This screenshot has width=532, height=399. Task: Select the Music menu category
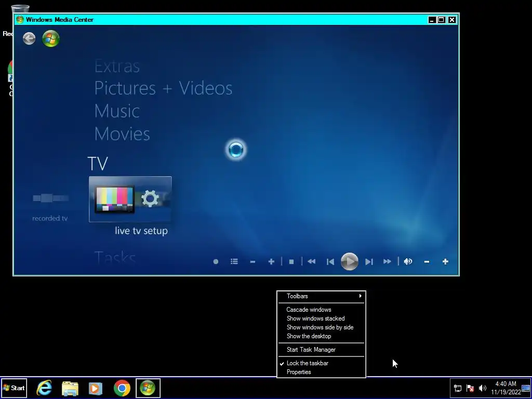coord(117,111)
